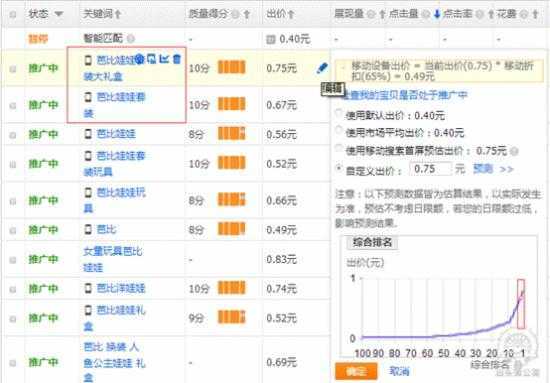Click the orange 确定 button
The image size is (550, 383).
tap(356, 371)
